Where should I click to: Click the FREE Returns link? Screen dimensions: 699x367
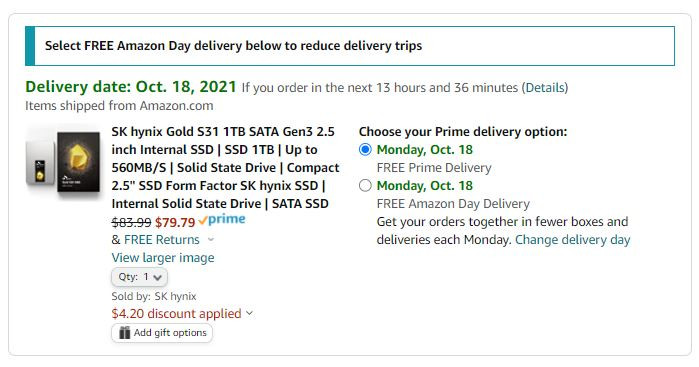[161, 240]
